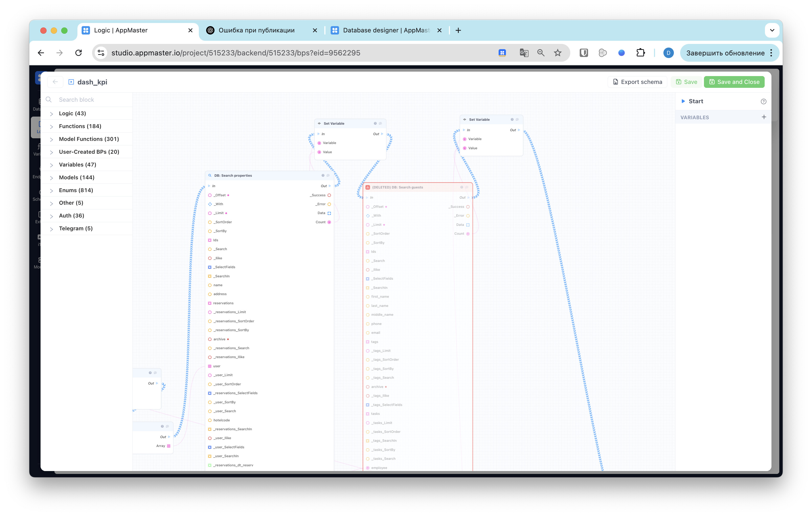Bookmark page with the star icon
812x516 pixels.
[558, 53]
